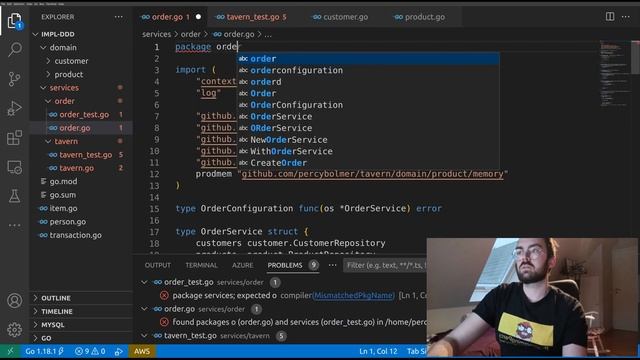This screenshot has width=640, height=360.
Task: Click the Go 1.18.1 version status item
Action: 44,351
